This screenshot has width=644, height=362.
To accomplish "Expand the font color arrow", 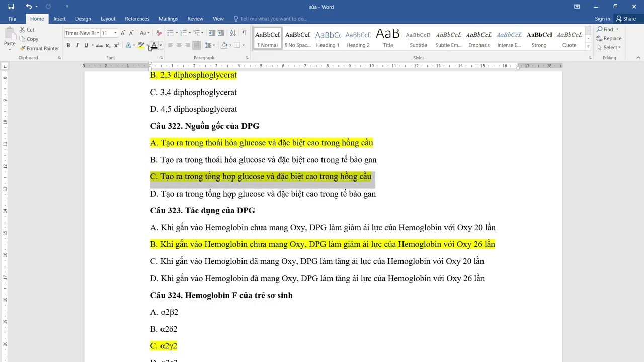I will pyautogui.click(x=160, y=45).
